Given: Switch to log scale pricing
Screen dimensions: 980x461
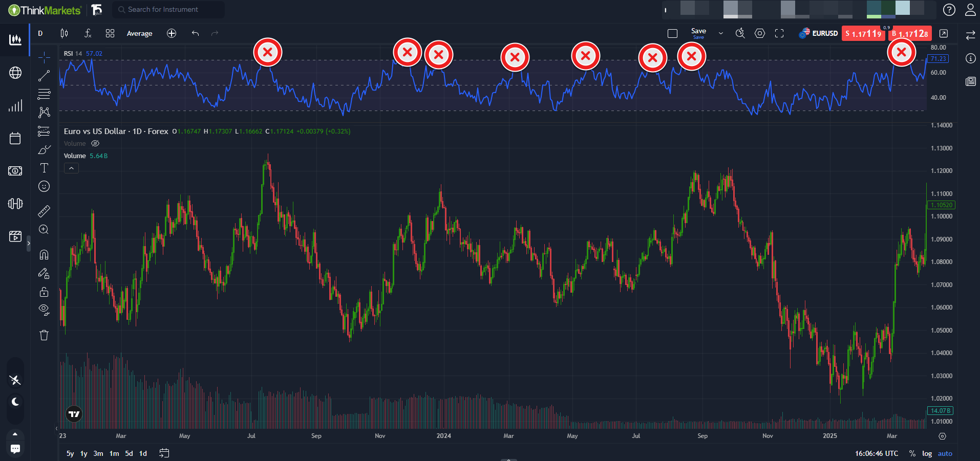Looking at the screenshot, I should 927,453.
